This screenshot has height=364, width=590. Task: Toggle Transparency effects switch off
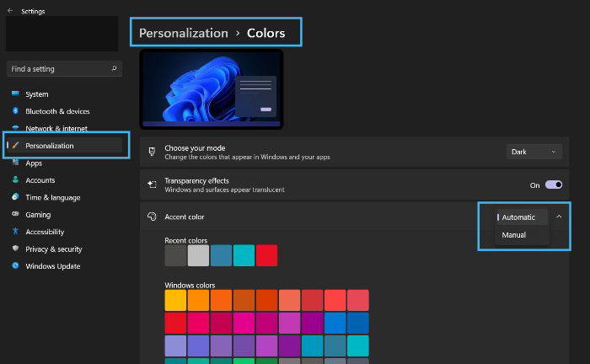pyautogui.click(x=554, y=185)
